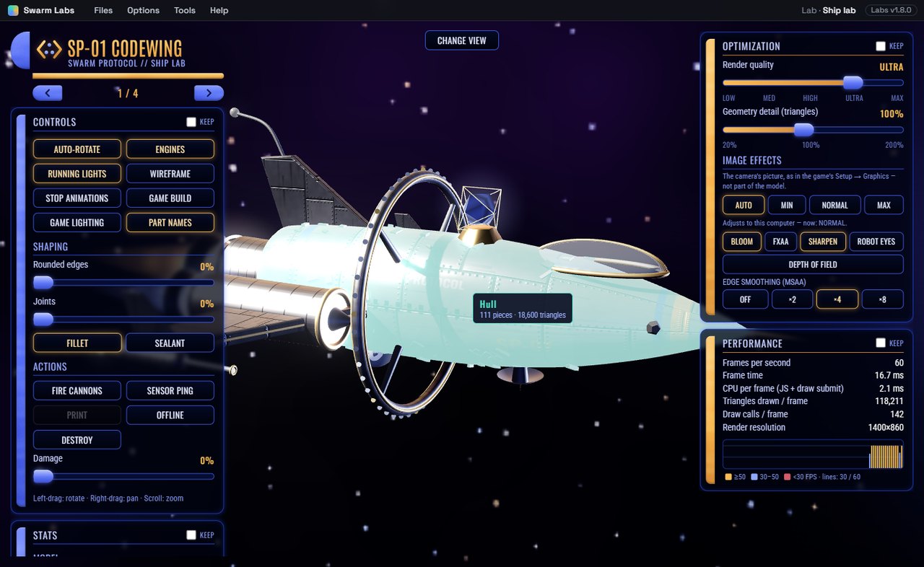The width and height of the screenshot is (924, 567).
Task: Click the Fire Cannons action button
Action: (x=77, y=391)
